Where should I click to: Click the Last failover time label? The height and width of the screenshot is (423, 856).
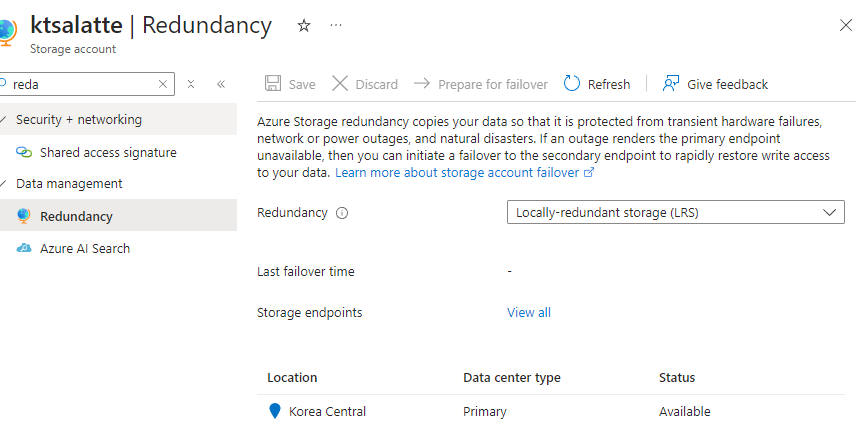pyautogui.click(x=306, y=271)
